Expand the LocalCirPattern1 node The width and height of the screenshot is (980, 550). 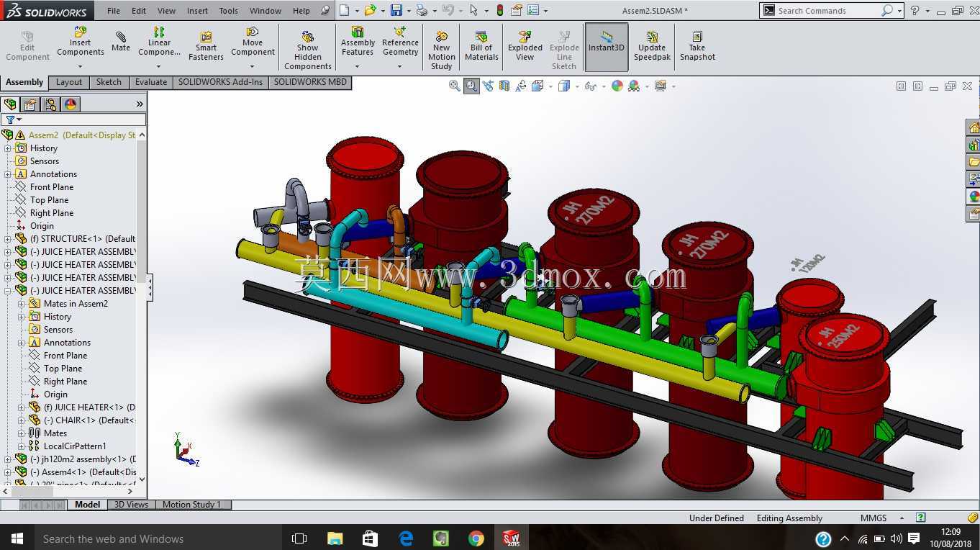coord(22,446)
